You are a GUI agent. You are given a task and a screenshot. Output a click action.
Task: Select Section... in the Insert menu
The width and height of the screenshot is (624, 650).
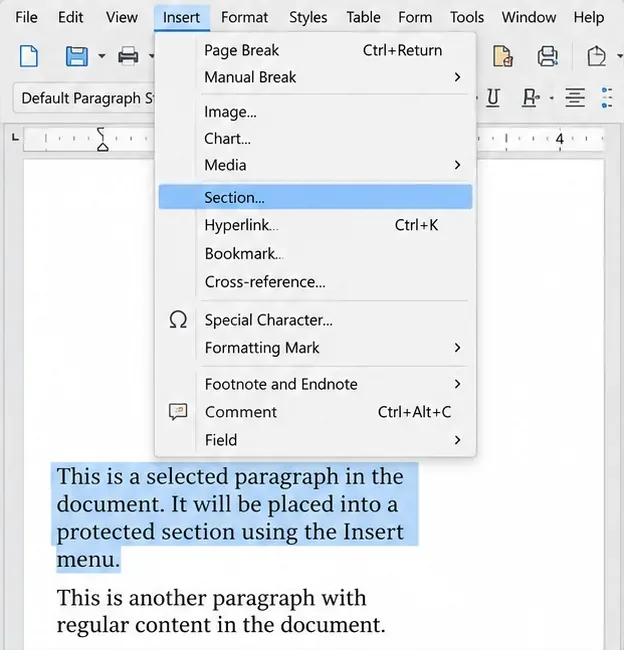[315, 197]
